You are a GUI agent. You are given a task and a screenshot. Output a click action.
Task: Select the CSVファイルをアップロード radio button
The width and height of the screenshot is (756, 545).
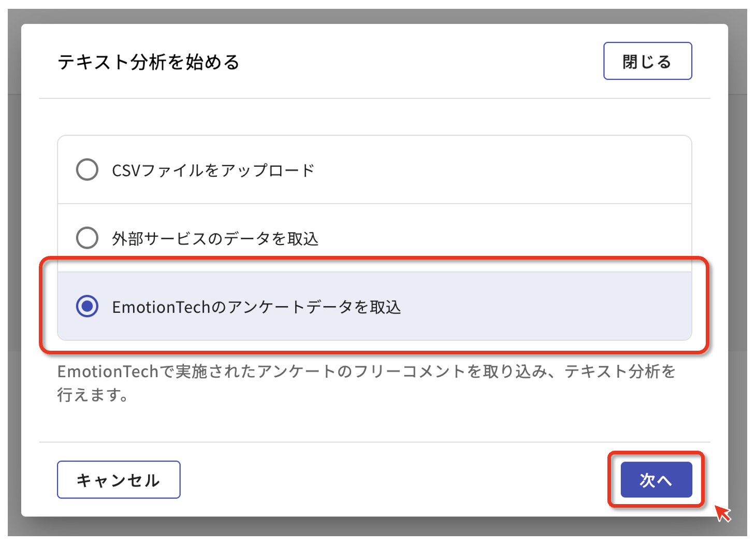87,169
